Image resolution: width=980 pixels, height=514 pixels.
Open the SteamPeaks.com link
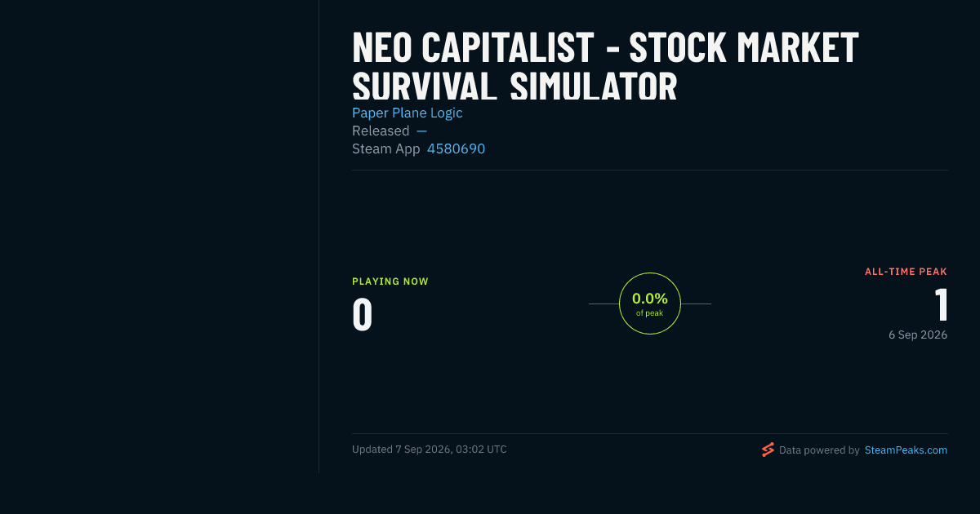[906, 450]
